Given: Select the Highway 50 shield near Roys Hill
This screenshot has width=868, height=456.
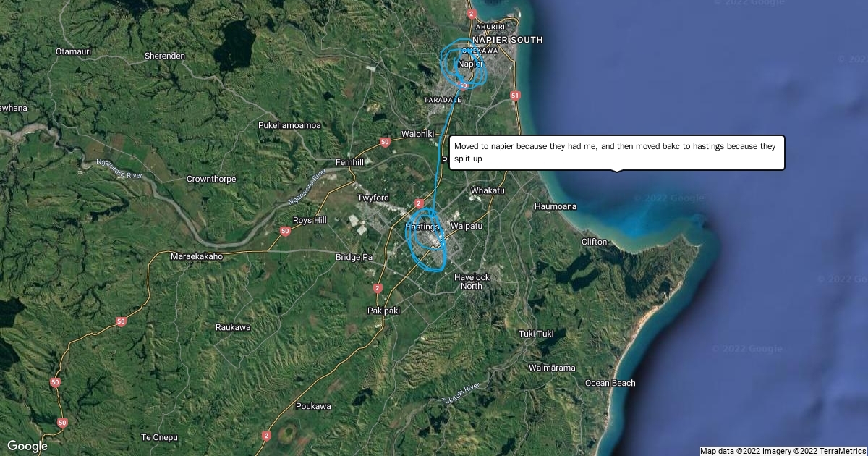Looking at the screenshot, I should pyautogui.click(x=285, y=231).
